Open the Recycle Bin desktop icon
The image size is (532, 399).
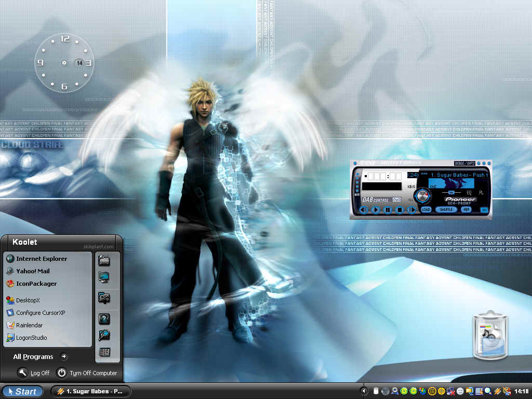pos(490,335)
